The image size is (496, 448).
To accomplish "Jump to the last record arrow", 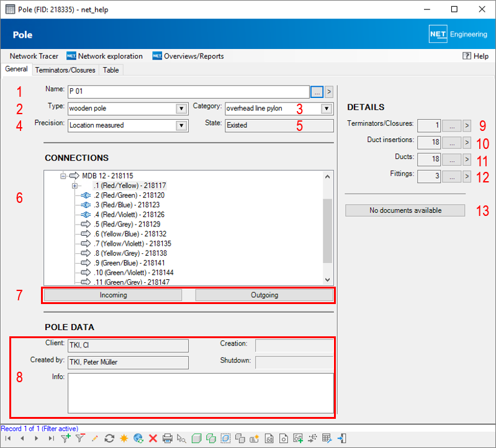I will pyautogui.click(x=51, y=439).
